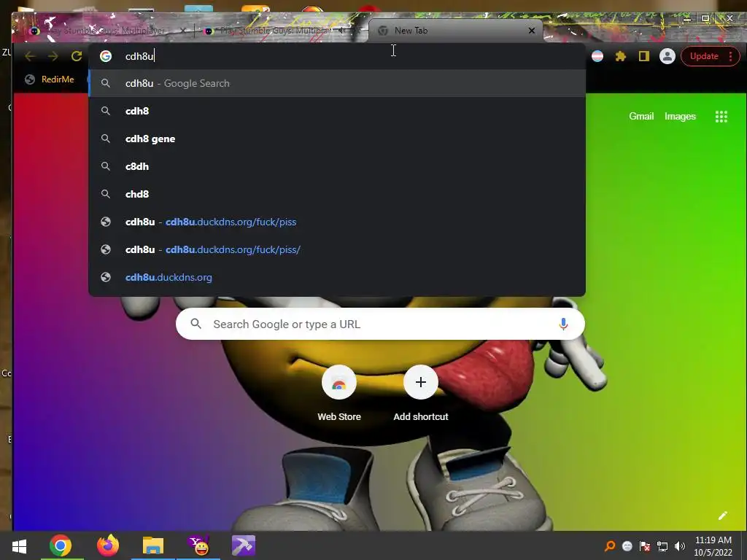747x560 pixels.
Task: Click the flag with red X tray icon
Action: pyautogui.click(x=645, y=545)
